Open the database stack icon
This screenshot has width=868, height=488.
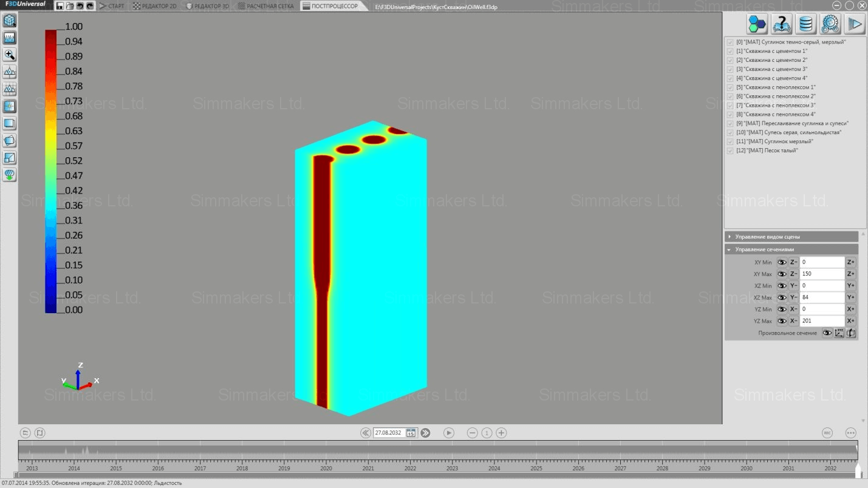point(806,24)
